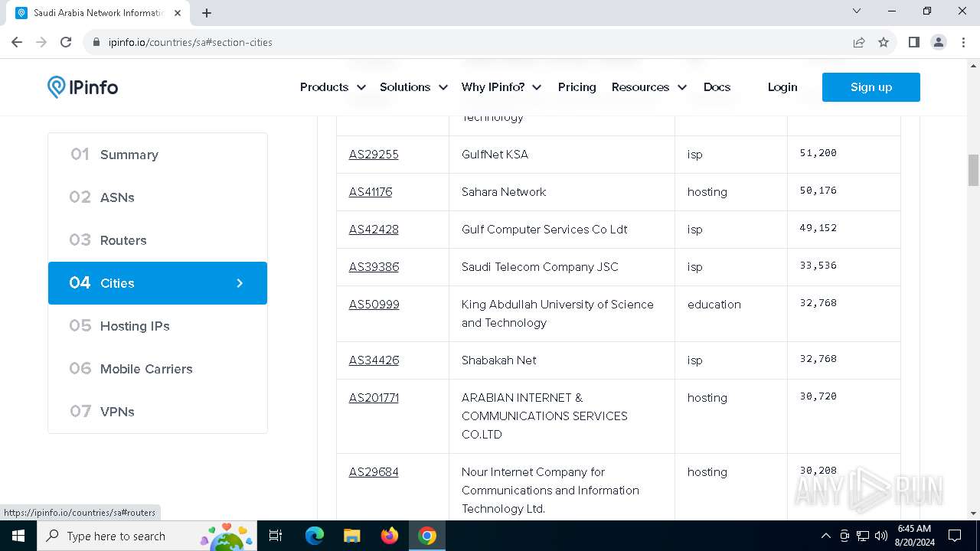
Task: Click the IPinfo logo
Action: (x=83, y=87)
